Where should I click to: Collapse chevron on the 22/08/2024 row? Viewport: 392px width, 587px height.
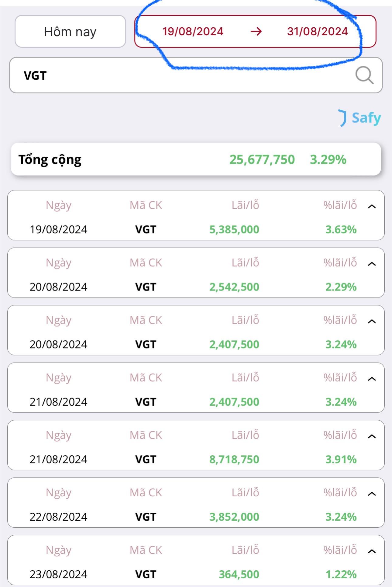click(x=372, y=494)
